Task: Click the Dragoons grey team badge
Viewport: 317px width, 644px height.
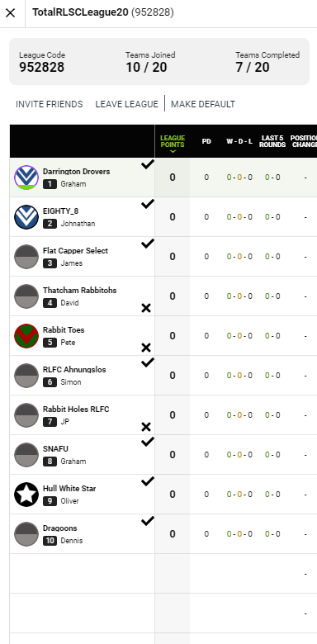Action: pos(26,534)
